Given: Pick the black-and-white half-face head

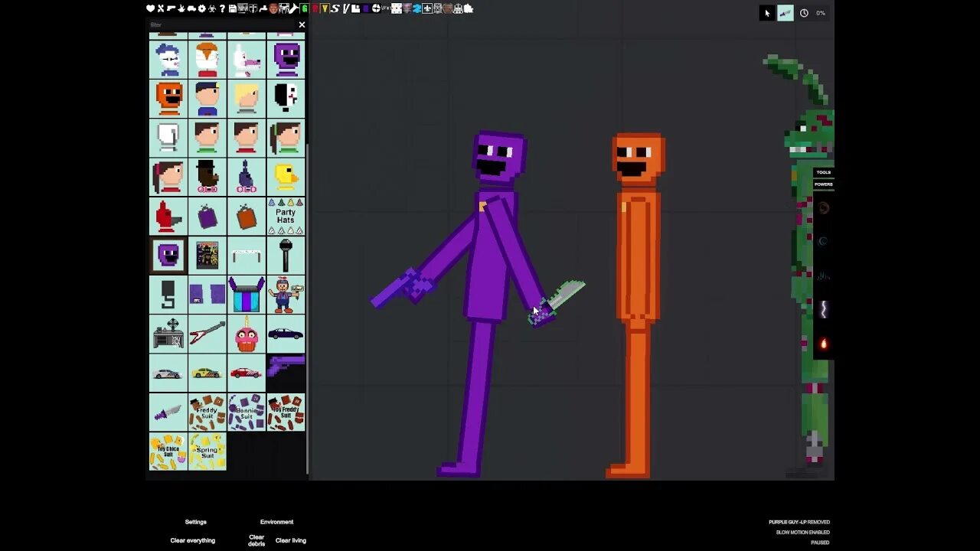Looking at the screenshot, I should click(286, 98).
